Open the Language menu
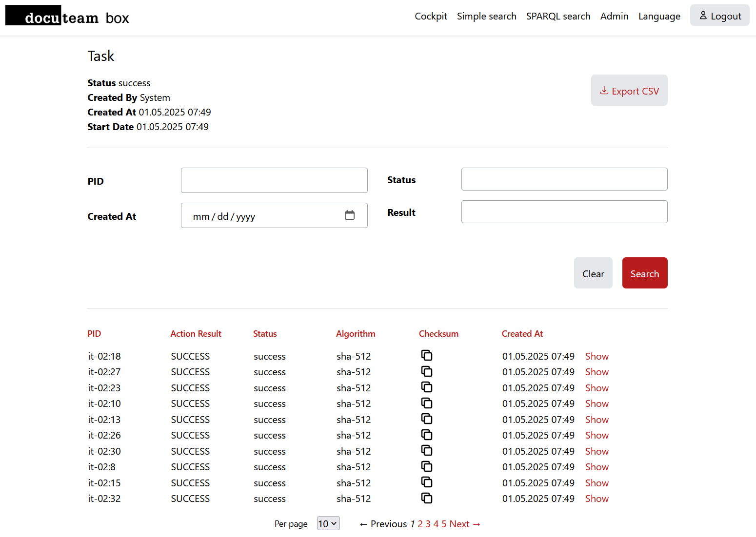Screen dimensions: 756x537 [659, 17]
